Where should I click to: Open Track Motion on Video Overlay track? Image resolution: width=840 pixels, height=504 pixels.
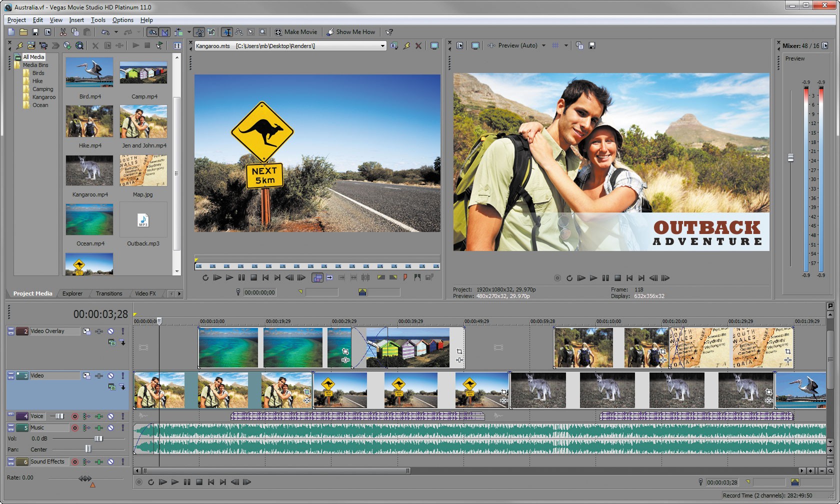pyautogui.click(x=86, y=331)
